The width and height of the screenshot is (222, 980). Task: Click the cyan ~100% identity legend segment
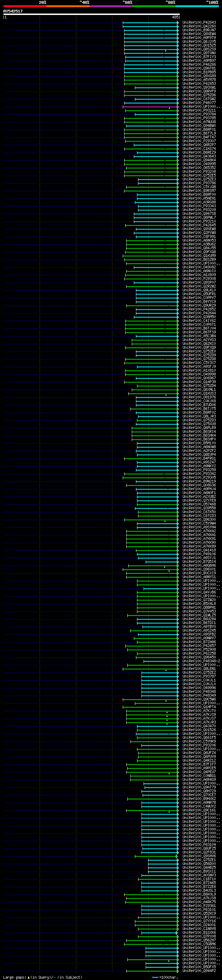coord(197,6)
